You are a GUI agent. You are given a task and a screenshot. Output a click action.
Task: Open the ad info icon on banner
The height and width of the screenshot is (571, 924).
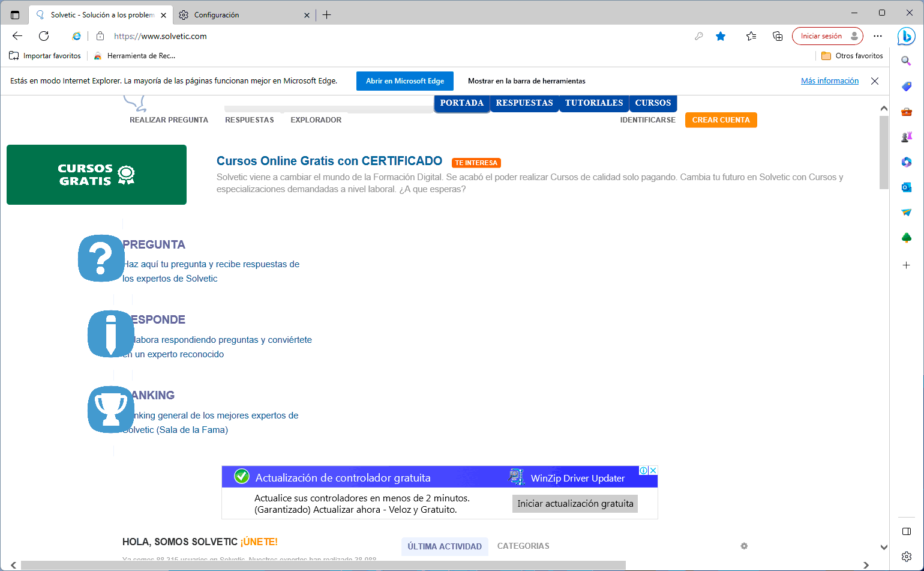click(644, 471)
